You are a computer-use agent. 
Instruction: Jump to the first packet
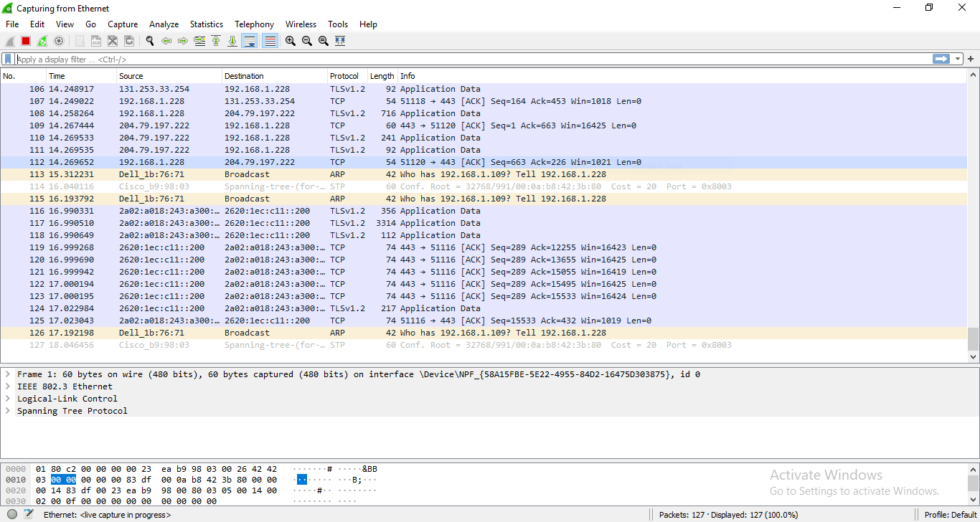coord(216,41)
